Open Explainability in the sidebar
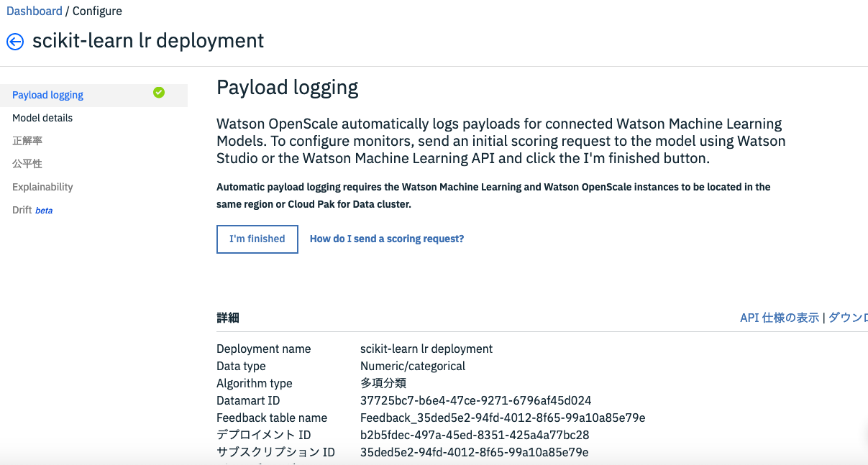Screen dimensions: 868x465 coord(42,187)
